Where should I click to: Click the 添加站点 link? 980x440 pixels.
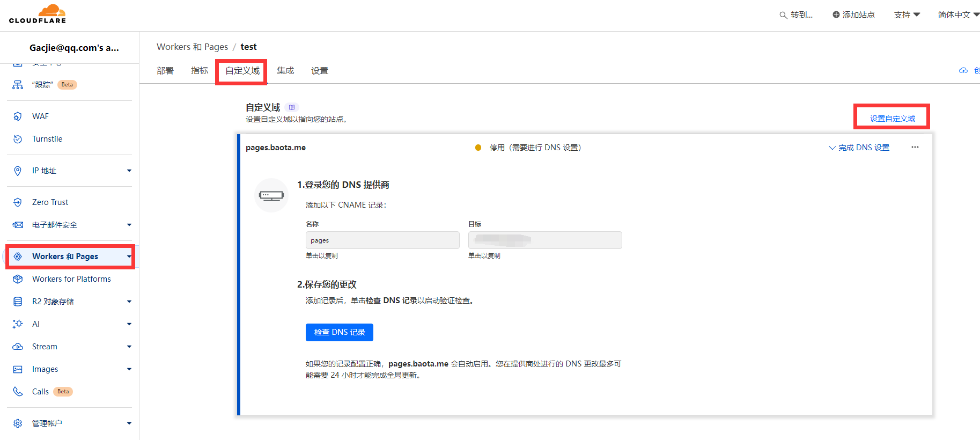(853, 15)
